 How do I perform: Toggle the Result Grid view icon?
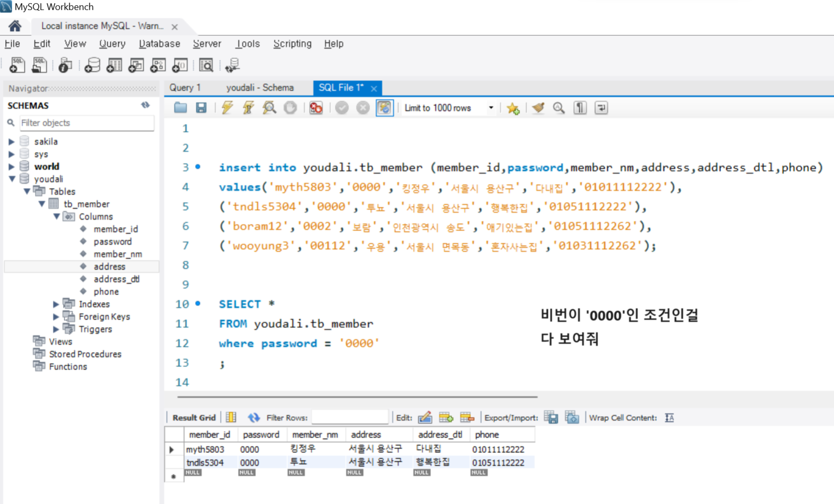[x=231, y=418]
